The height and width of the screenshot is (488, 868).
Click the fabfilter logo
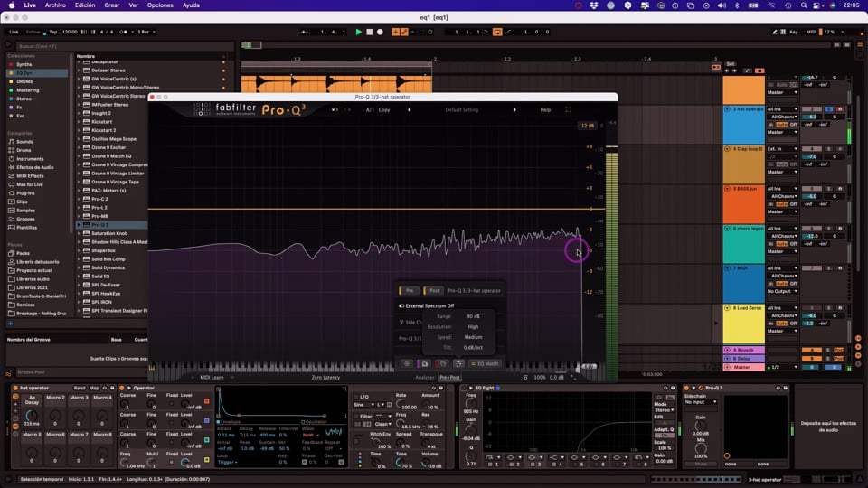coord(225,109)
